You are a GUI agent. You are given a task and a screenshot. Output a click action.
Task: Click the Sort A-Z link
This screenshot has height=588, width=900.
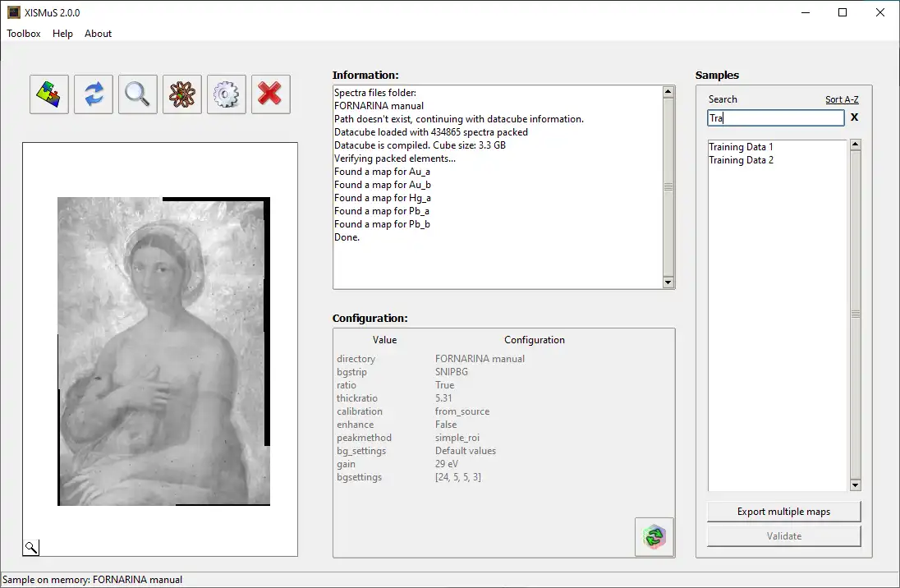pyautogui.click(x=841, y=99)
